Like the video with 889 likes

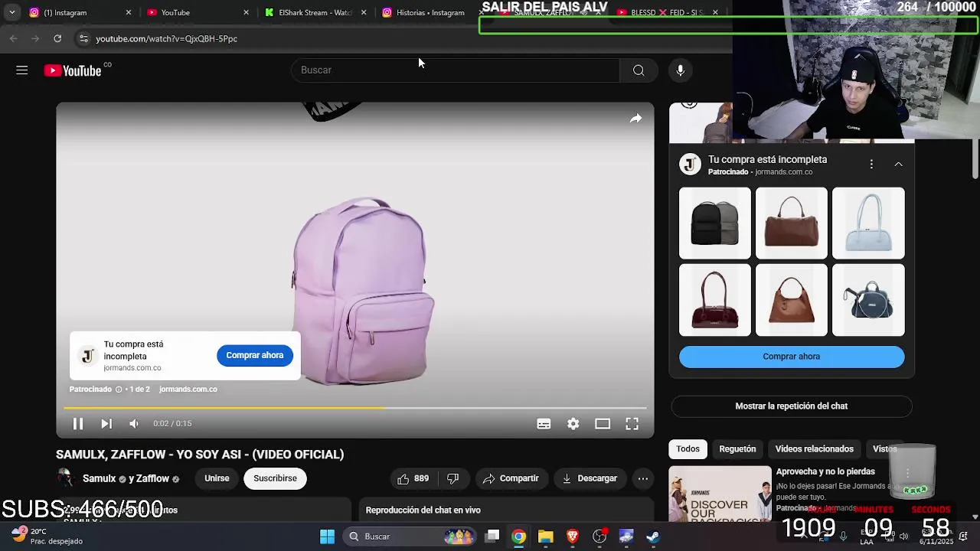click(x=413, y=478)
